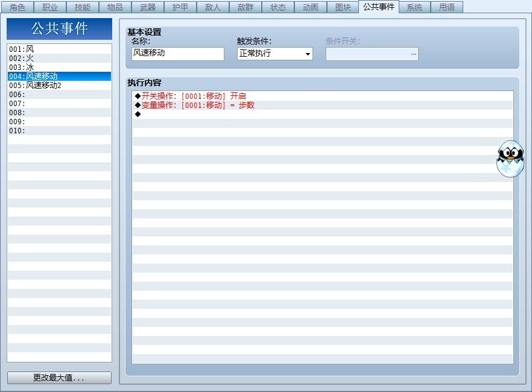Select list entry 005:风速移动2

click(59, 85)
